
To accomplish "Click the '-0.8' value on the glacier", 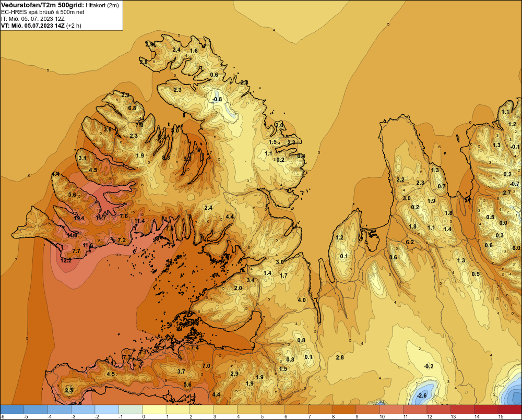I will pyautogui.click(x=217, y=99).
